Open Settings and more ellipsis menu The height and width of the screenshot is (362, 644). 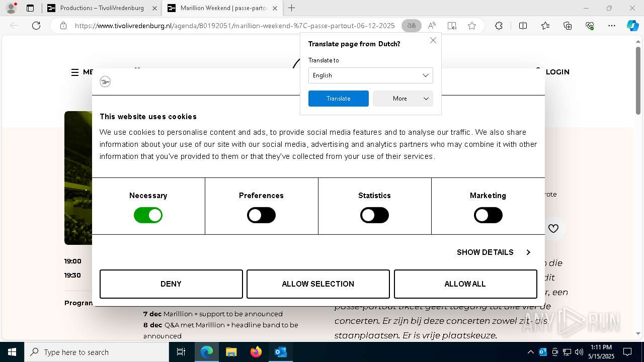(612, 26)
